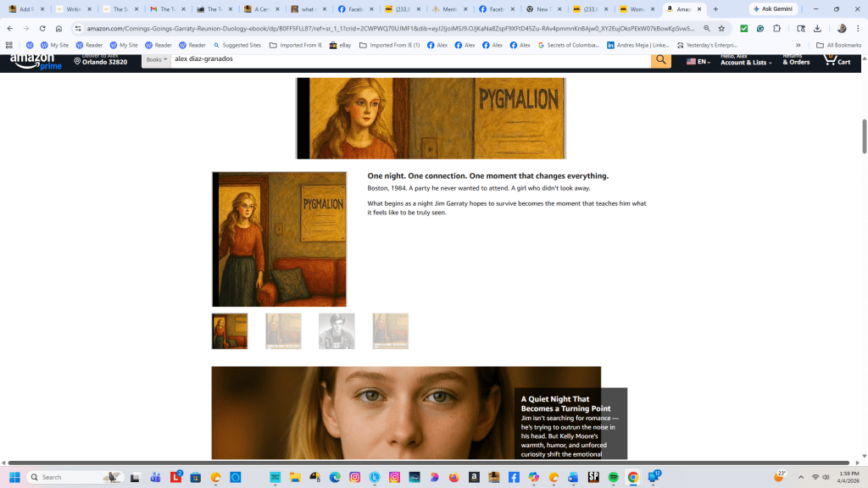Viewport: 868px width, 488px height.
Task: Open Instagram from the taskbar
Action: pos(354,477)
